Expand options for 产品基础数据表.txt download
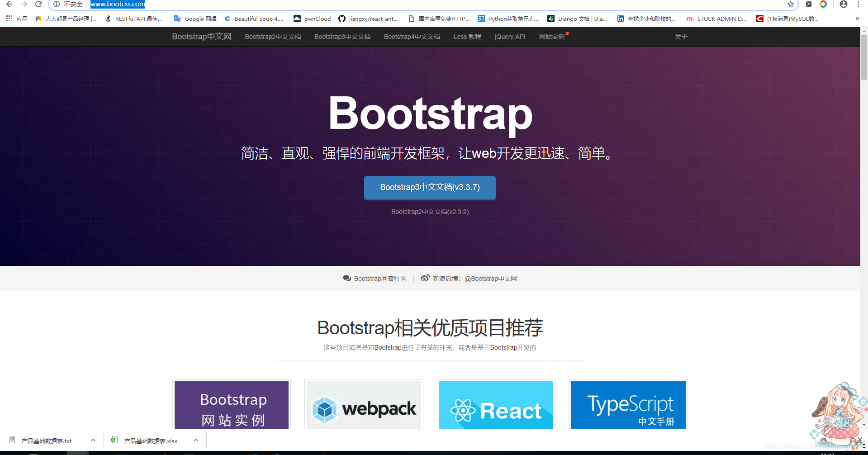 [x=93, y=440]
